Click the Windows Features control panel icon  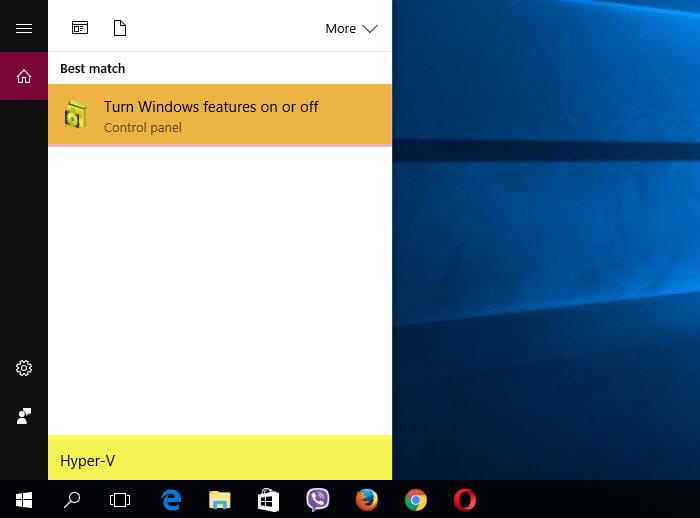pyautogui.click(x=75, y=115)
